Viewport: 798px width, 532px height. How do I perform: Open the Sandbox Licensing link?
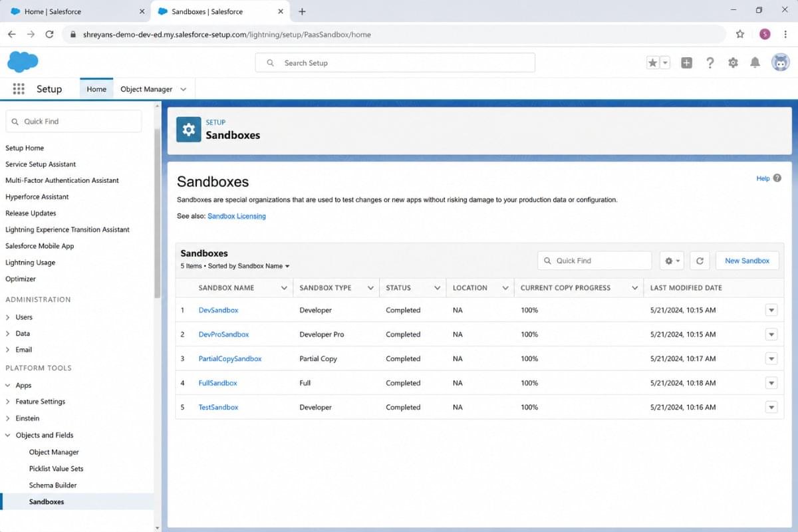click(236, 216)
